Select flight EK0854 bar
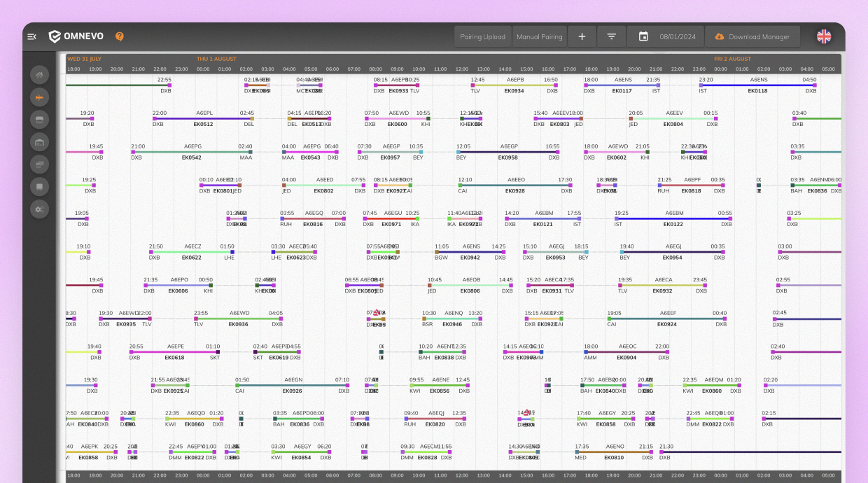 click(301, 451)
